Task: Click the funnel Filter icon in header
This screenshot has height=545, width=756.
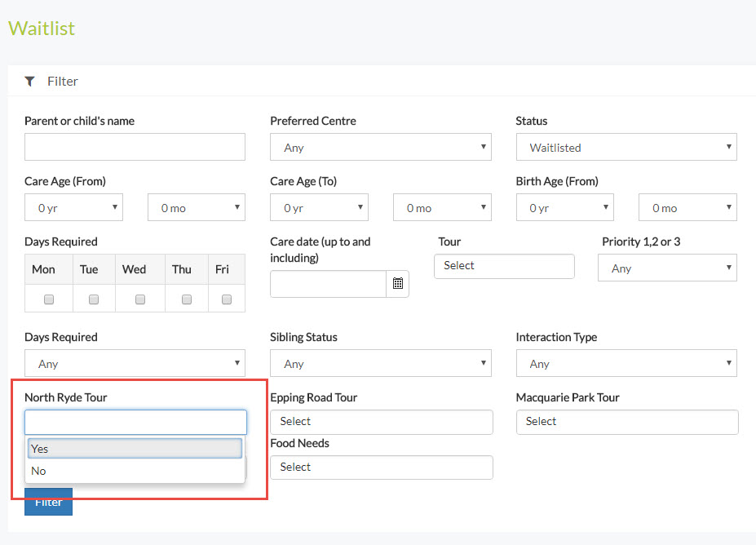Action: click(x=30, y=81)
